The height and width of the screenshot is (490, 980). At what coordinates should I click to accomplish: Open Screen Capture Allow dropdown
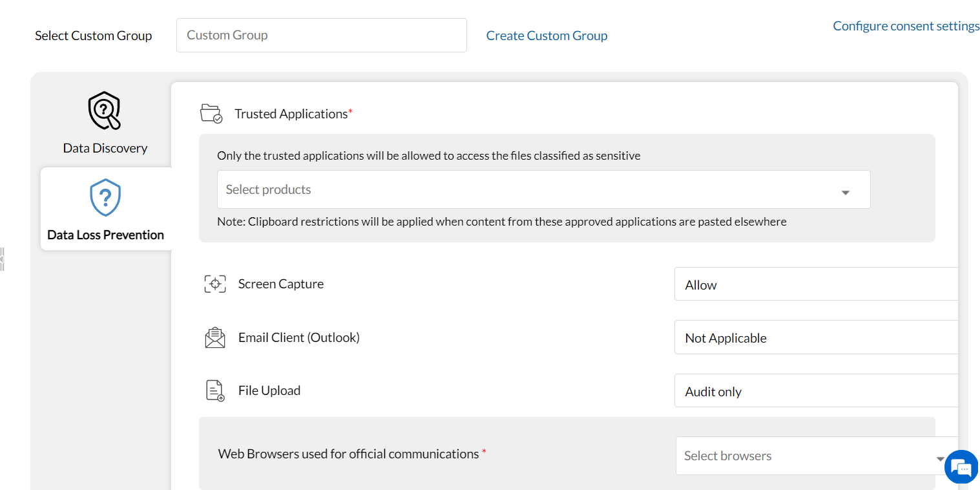(815, 284)
